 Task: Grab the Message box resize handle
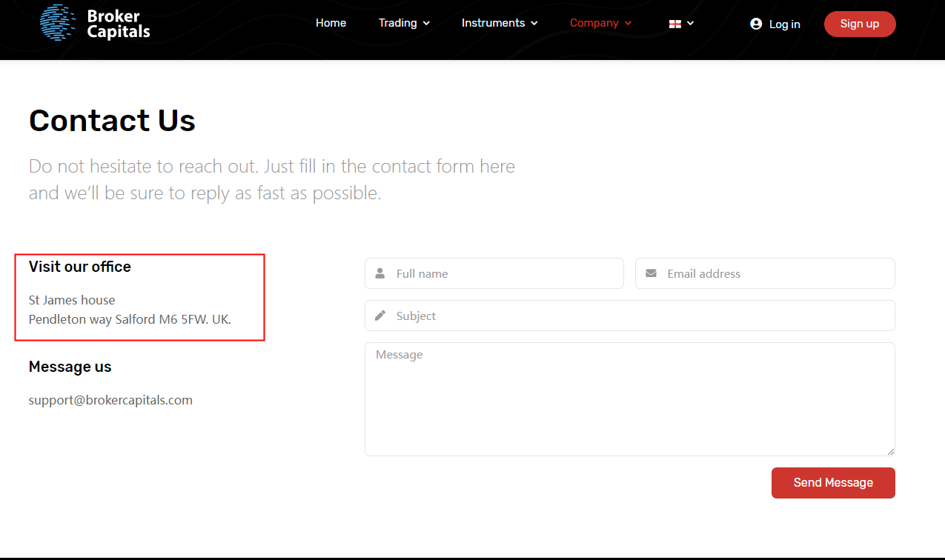(x=890, y=451)
